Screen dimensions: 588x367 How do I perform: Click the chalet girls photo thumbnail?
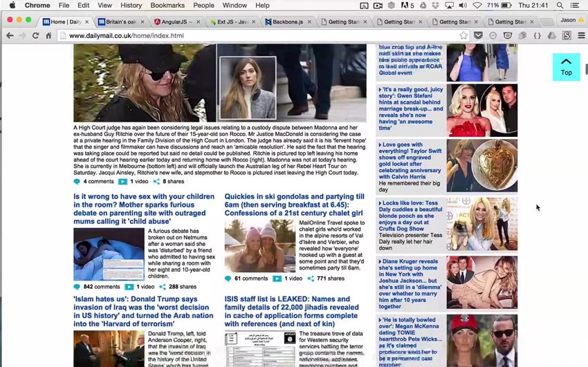(x=260, y=246)
